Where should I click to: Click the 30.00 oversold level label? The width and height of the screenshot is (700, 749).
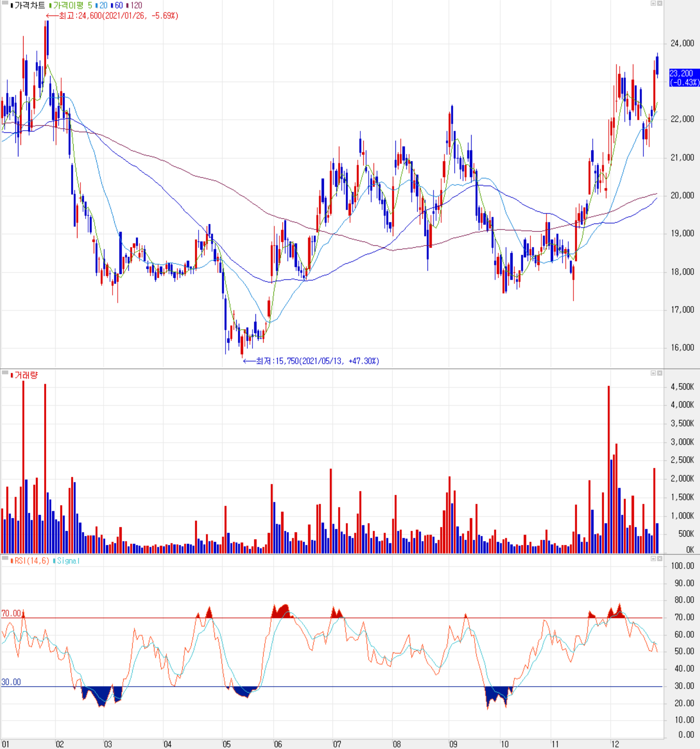[x=11, y=682]
